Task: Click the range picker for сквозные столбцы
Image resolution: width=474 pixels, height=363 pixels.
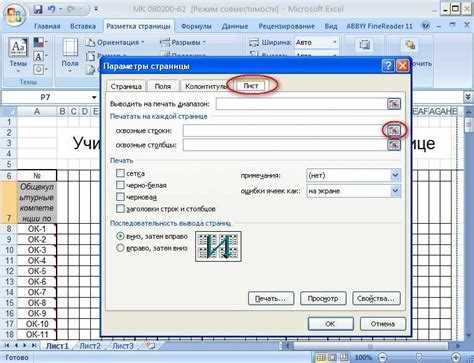Action: click(x=394, y=145)
